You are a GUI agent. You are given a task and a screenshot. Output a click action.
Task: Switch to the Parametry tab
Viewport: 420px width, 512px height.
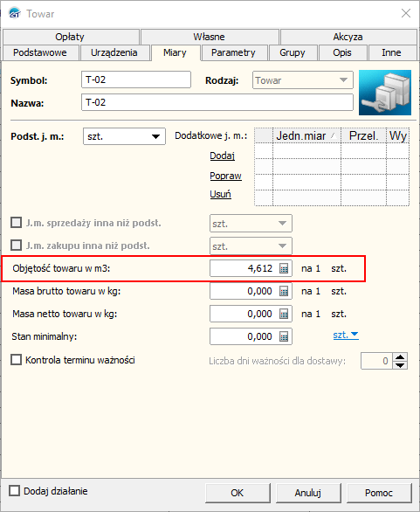[x=233, y=53]
